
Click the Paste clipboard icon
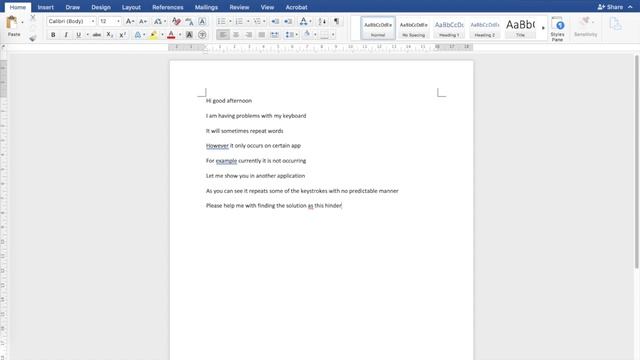[x=12, y=22]
